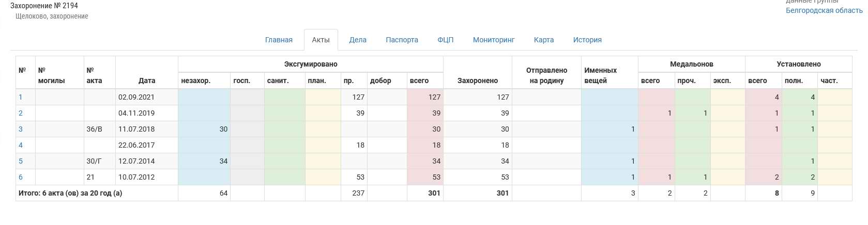Open act number 3 link
The height and width of the screenshot is (225, 868).
(21, 129)
